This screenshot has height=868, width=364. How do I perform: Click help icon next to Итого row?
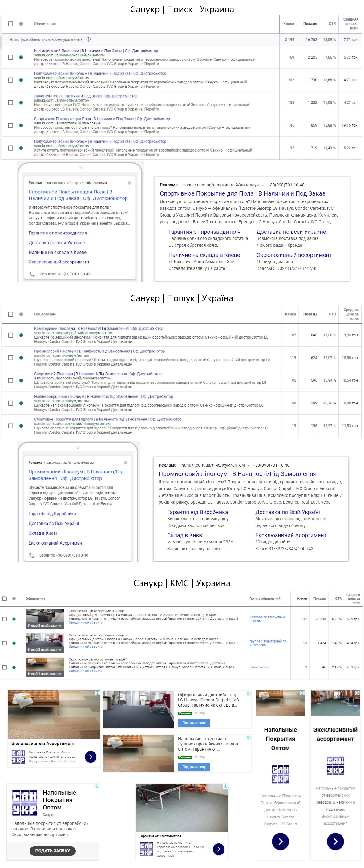click(x=89, y=39)
